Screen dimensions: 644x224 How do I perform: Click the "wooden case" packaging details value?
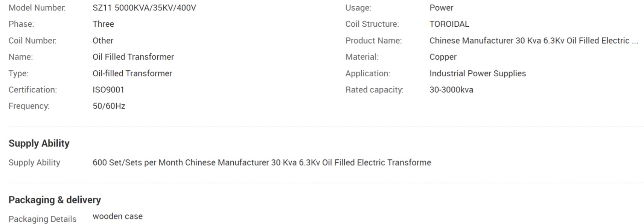117,216
